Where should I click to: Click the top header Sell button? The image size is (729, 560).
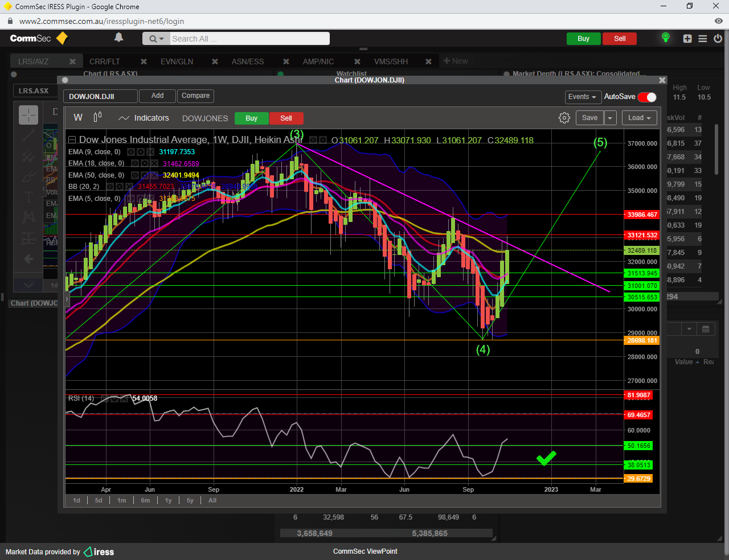click(x=620, y=39)
